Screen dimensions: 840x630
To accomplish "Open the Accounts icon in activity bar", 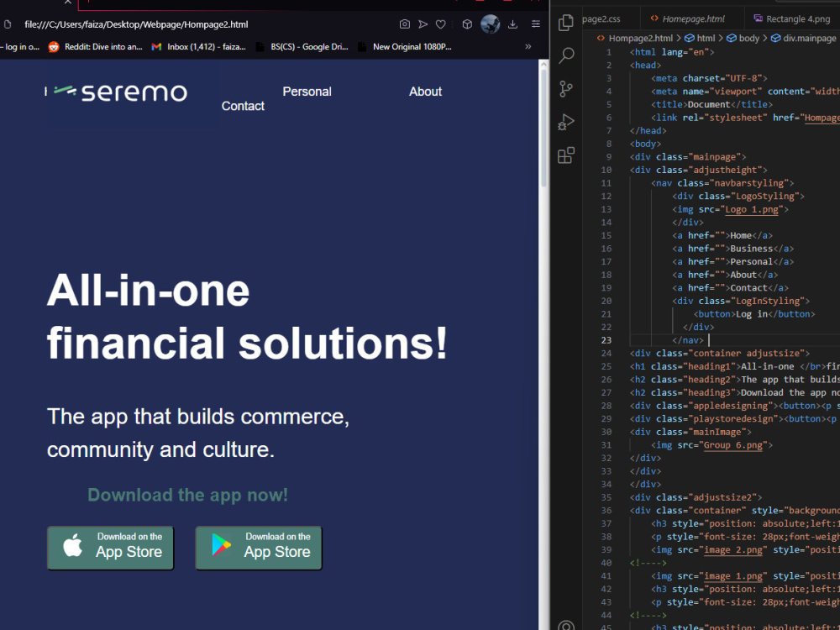I will (x=566, y=625).
